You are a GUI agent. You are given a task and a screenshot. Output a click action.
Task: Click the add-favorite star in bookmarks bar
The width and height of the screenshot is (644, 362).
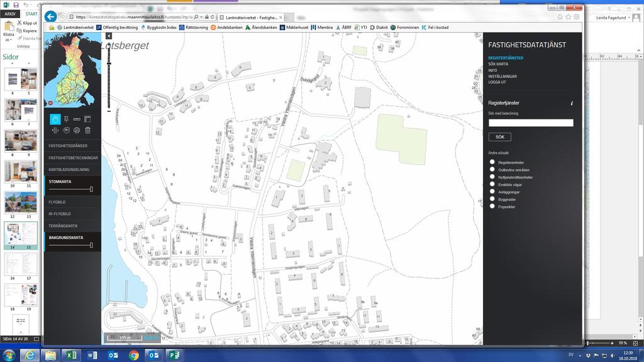[52, 28]
